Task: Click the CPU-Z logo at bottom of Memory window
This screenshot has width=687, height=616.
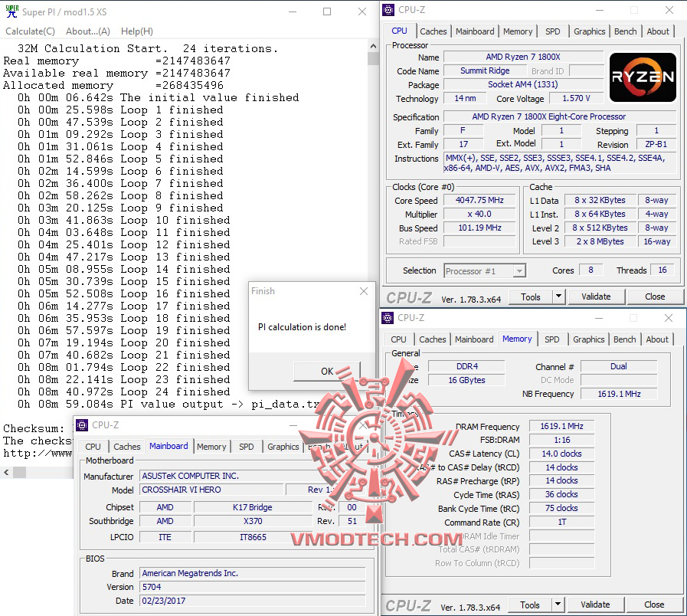Action: tap(409, 605)
